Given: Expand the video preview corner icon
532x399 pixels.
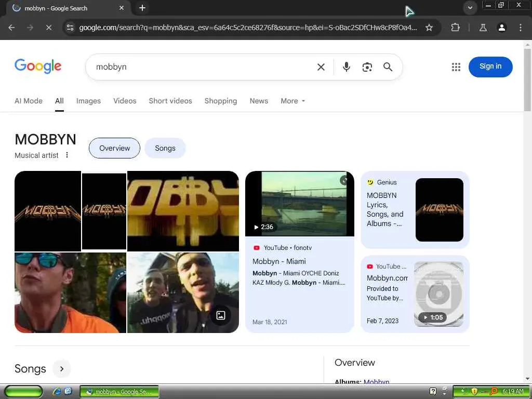Looking at the screenshot, I should pos(344,180).
